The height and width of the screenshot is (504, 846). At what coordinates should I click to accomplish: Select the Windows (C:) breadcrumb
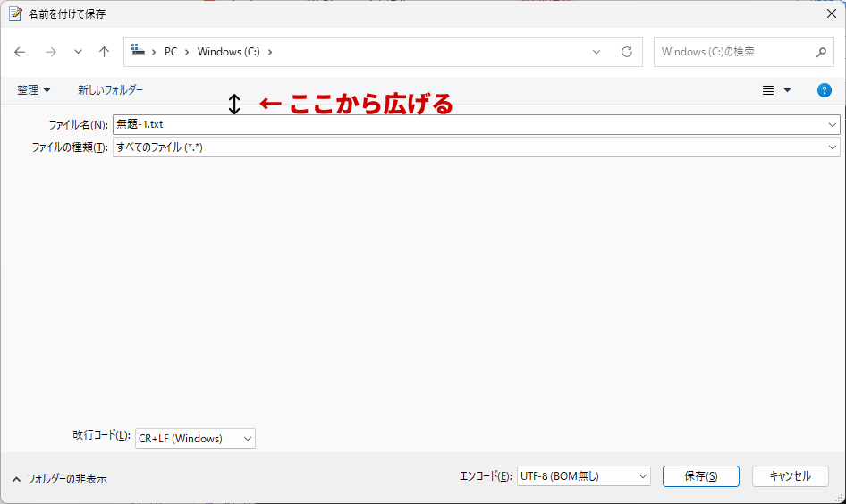228,52
